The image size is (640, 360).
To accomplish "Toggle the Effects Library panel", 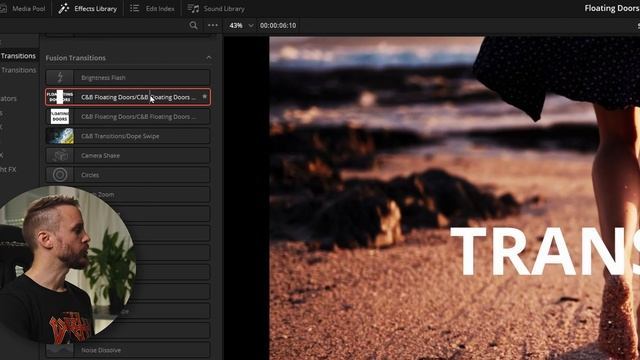I will [87, 8].
